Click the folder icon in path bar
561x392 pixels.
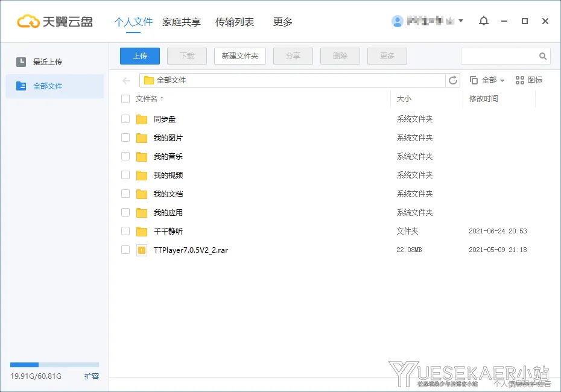149,80
